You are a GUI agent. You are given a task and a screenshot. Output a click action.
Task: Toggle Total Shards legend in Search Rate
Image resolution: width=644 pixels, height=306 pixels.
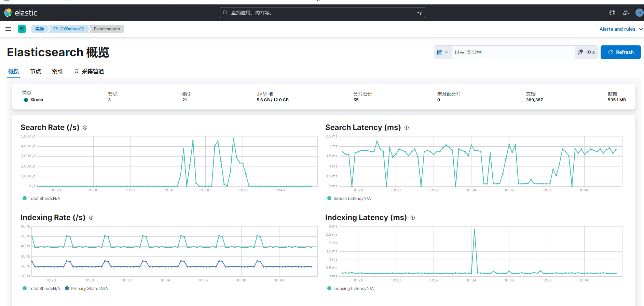(41, 199)
